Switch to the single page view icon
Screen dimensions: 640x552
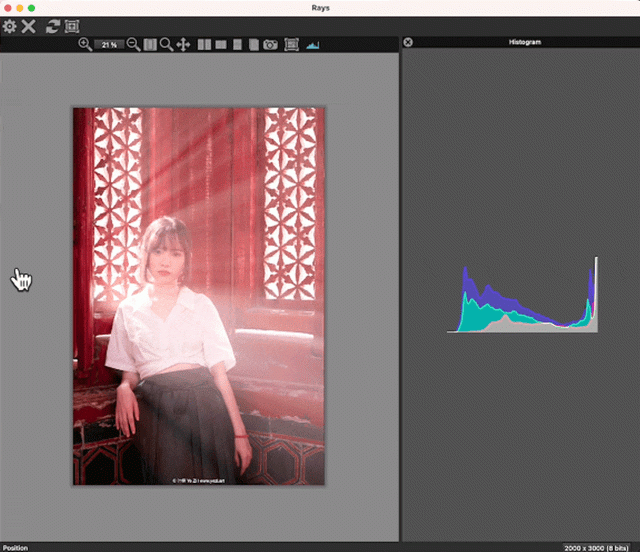click(x=237, y=45)
